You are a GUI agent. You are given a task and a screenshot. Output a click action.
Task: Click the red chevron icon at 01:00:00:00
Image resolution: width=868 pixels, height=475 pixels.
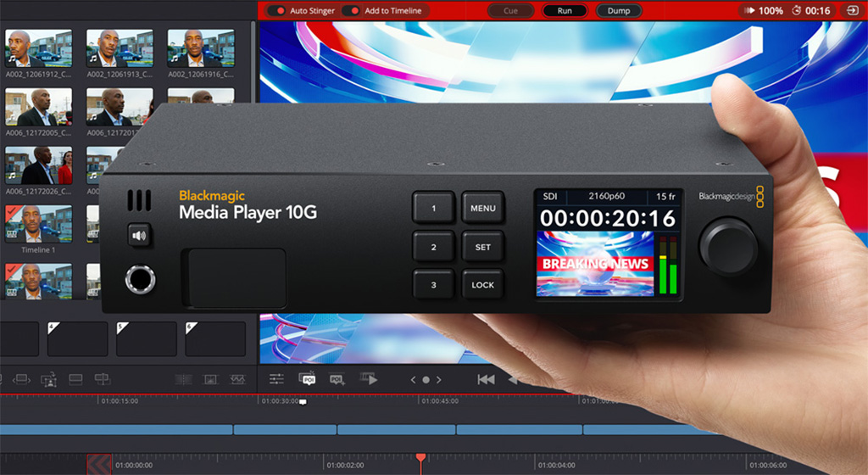click(100, 465)
